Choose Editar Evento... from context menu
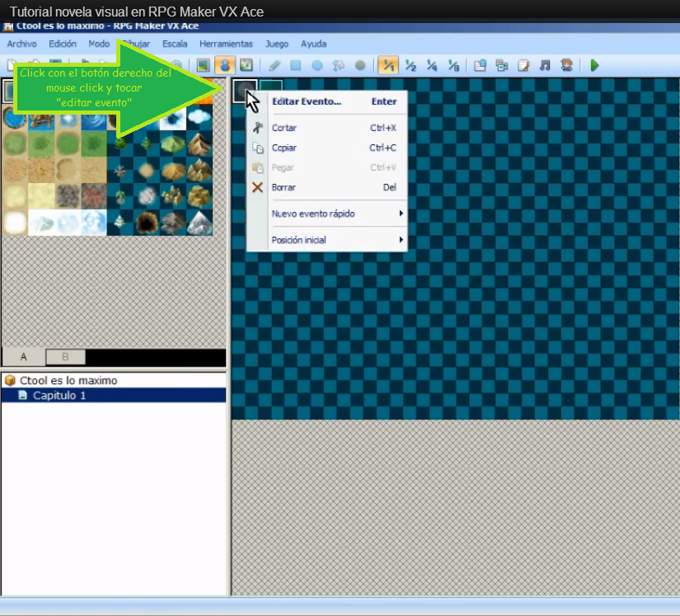This screenshot has height=616, width=680. (x=327, y=101)
